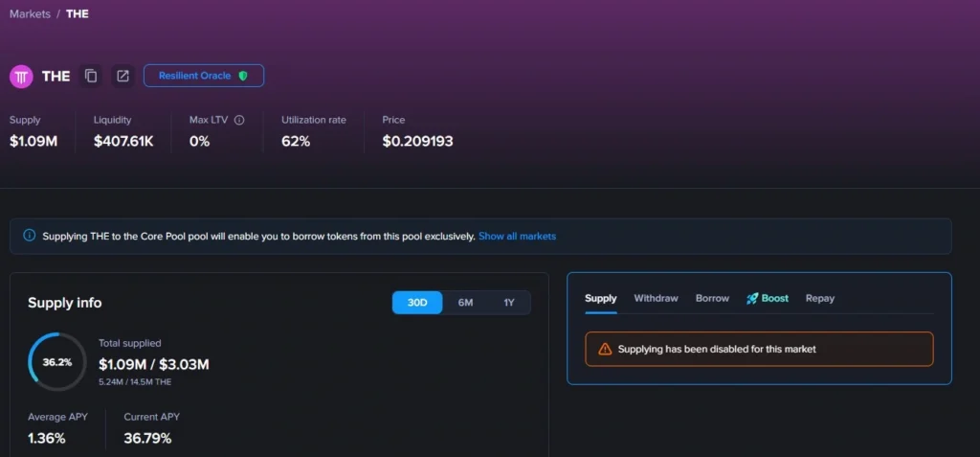Viewport: 980px width, 457px height.
Task: Copy the THE token address
Action: coord(91,76)
